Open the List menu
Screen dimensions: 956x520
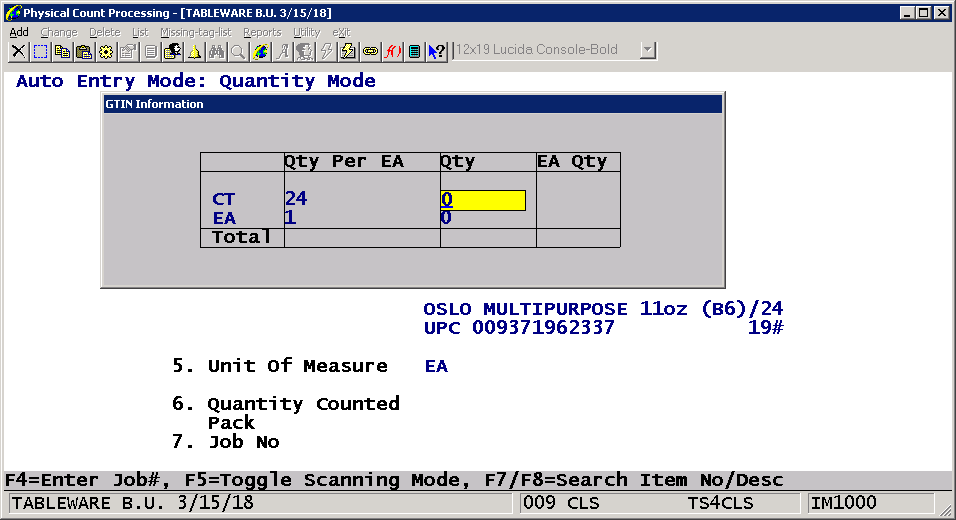pos(140,32)
